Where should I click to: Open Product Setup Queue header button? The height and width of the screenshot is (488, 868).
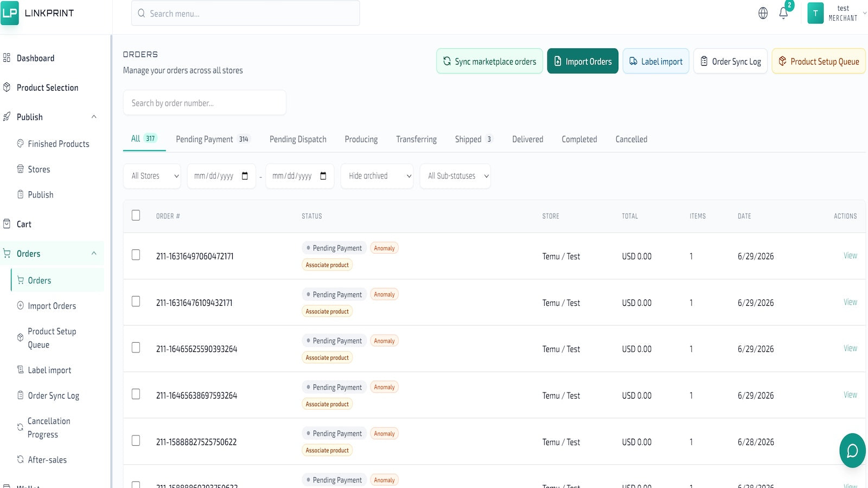point(819,61)
